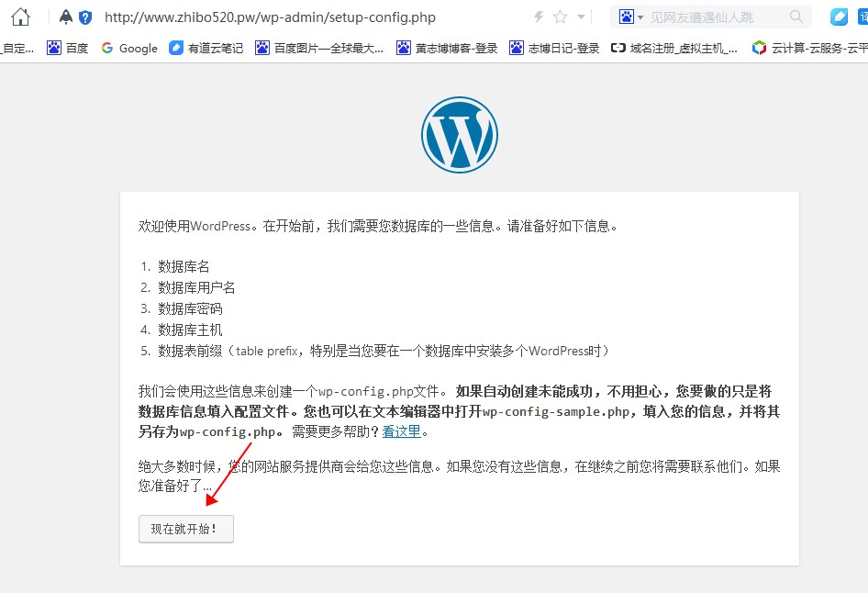Open the Baidu search engine selector dropdown
Screen dimensions: 868x593
point(631,17)
